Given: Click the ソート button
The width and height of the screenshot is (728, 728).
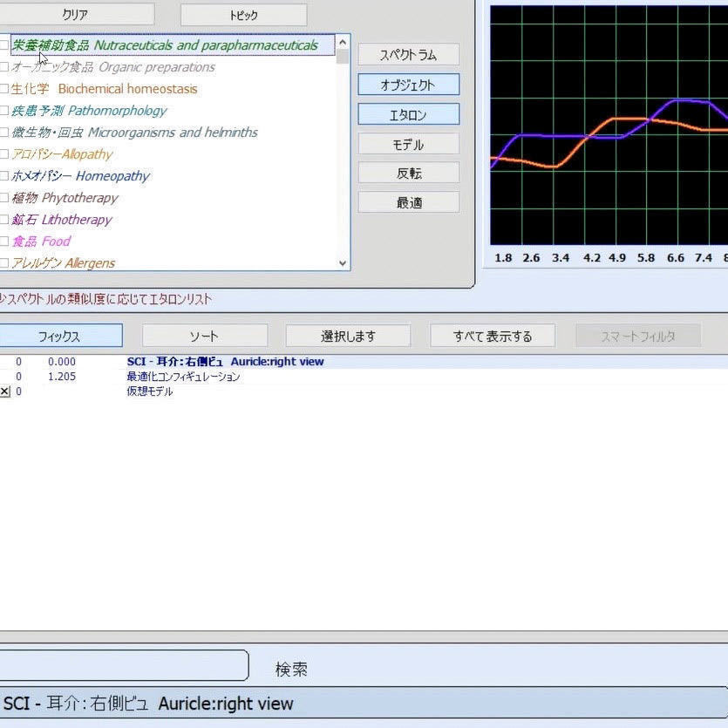Looking at the screenshot, I should coord(205,336).
